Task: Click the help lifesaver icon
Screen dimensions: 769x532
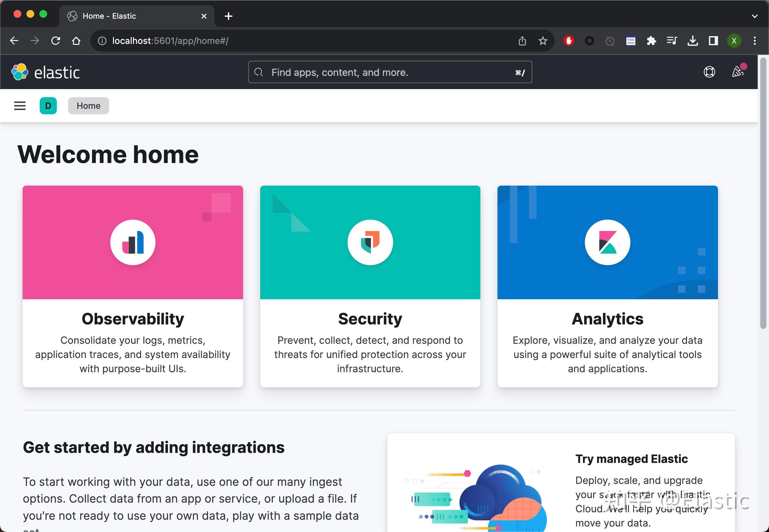Action: coord(709,72)
